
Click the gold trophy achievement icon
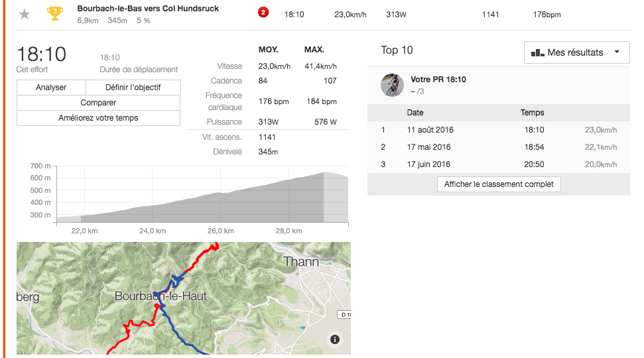[x=55, y=13]
